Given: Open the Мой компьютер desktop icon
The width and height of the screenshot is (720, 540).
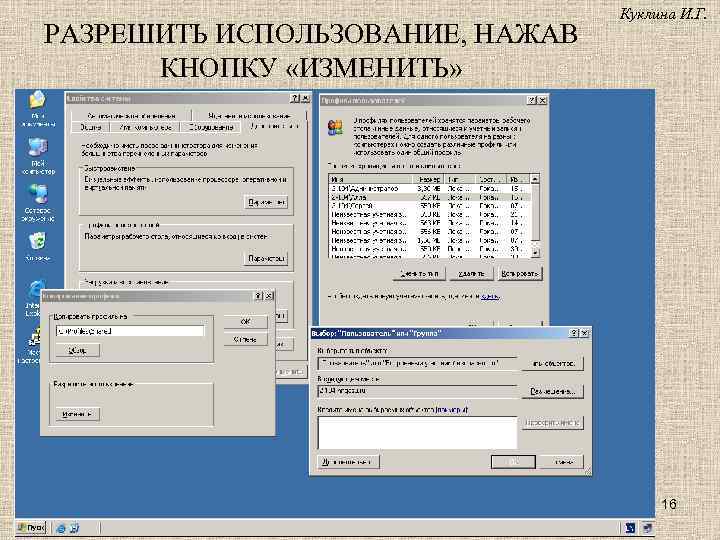Looking at the screenshot, I should coord(38,156).
